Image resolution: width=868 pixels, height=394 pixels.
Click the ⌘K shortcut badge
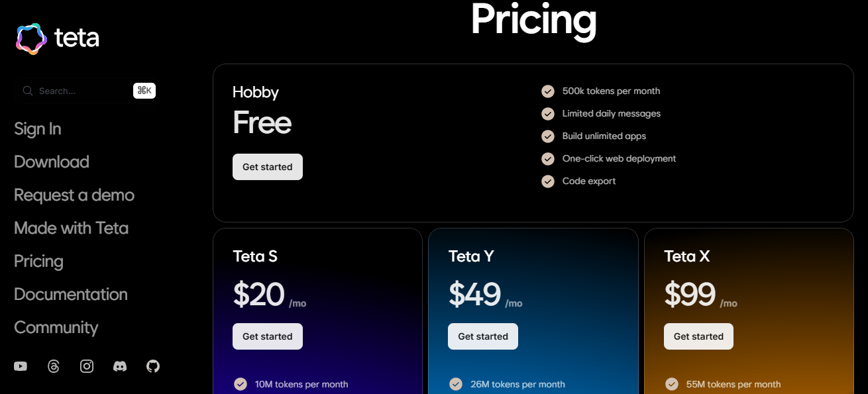coord(144,91)
